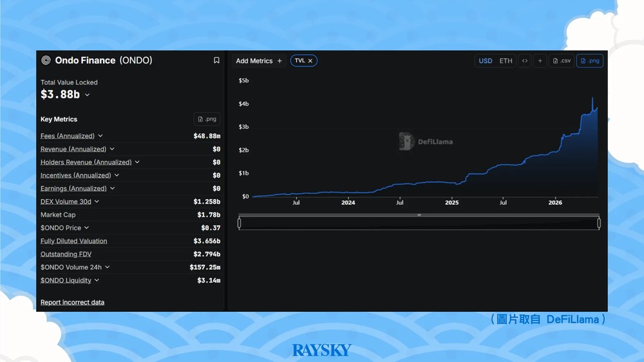This screenshot has width=644, height=362.
Task: Remove the TVL metric chip
Action: [x=310, y=61]
